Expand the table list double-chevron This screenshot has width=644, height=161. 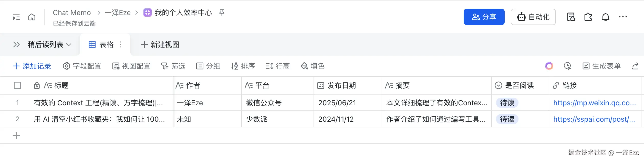pos(16,45)
